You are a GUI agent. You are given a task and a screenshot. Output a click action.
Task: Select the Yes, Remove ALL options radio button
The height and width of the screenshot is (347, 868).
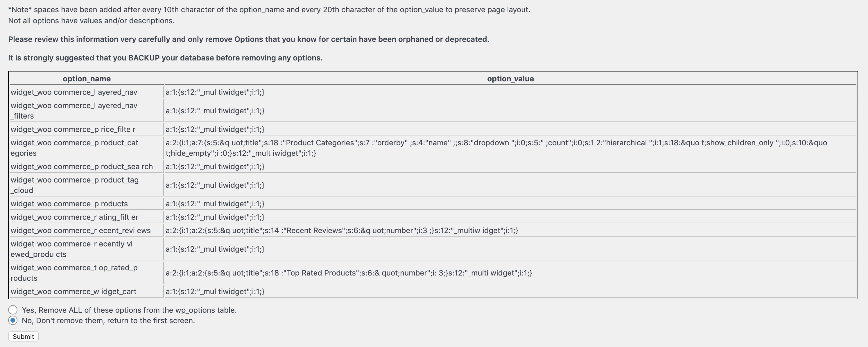coord(13,310)
